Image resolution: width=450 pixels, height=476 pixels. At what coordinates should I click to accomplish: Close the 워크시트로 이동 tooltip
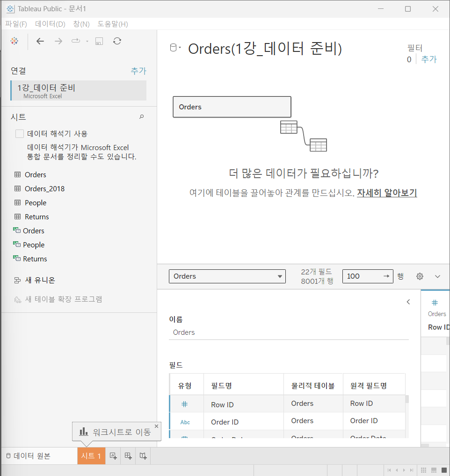(156, 426)
